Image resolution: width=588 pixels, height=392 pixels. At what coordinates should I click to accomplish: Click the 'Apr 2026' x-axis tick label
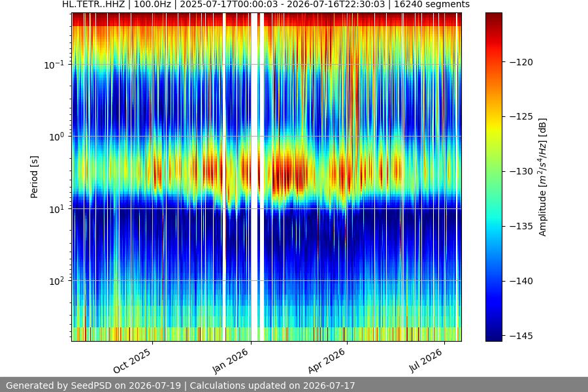pyautogui.click(x=326, y=361)
